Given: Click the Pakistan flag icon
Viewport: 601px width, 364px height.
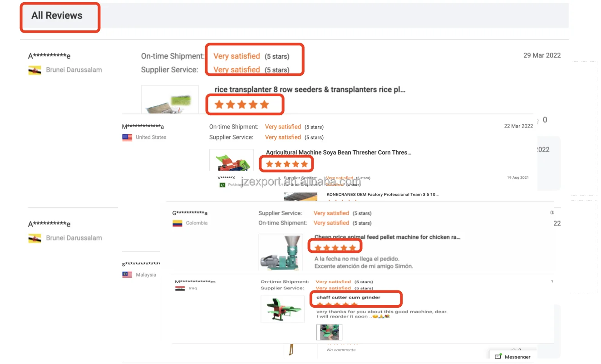Looking at the screenshot, I should pos(222,185).
